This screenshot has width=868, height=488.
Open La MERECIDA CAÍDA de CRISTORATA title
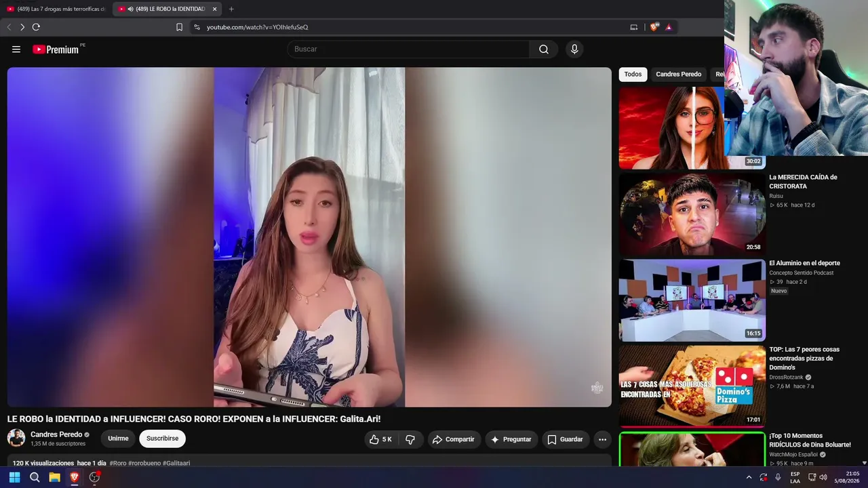[803, 182]
